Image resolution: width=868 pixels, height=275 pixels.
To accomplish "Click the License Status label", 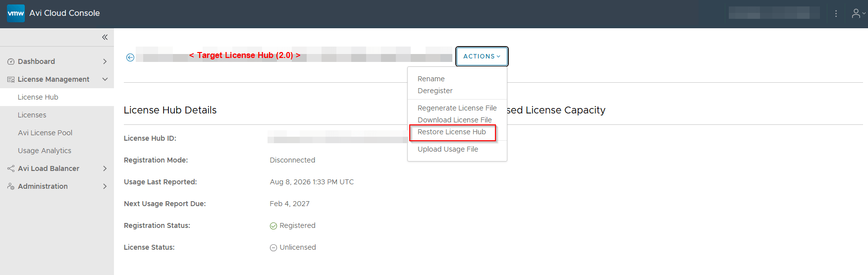I will 149,247.
